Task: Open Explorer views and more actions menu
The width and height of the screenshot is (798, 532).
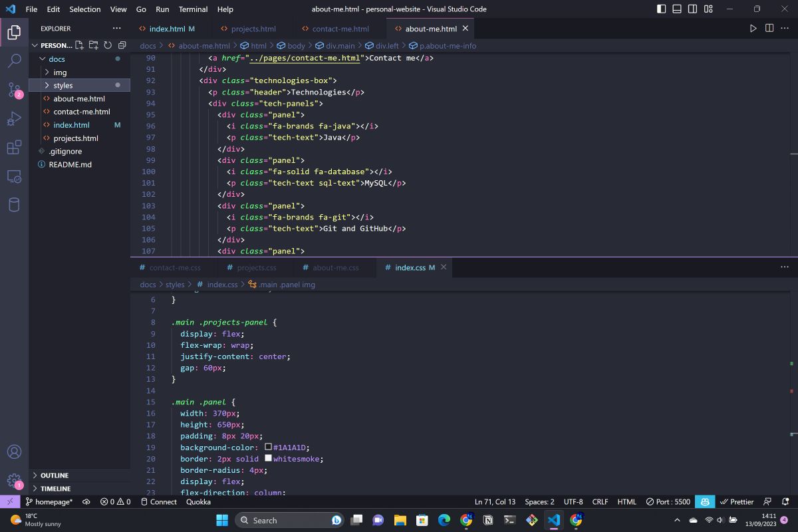Action: (x=117, y=29)
